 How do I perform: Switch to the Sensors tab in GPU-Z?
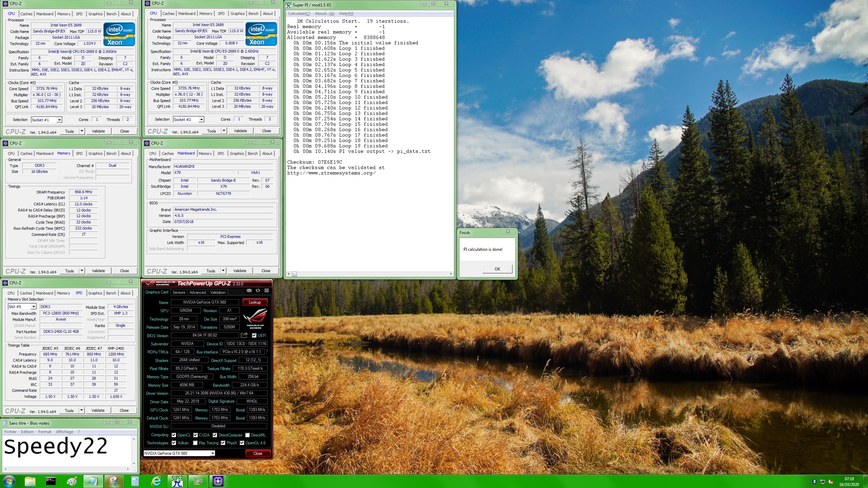pyautogui.click(x=179, y=292)
